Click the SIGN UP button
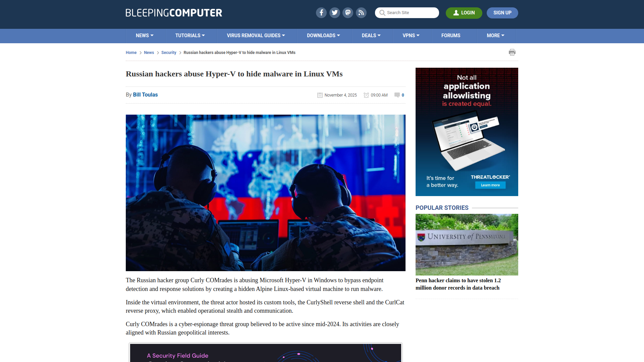This screenshot has height=362, width=644. point(502,13)
